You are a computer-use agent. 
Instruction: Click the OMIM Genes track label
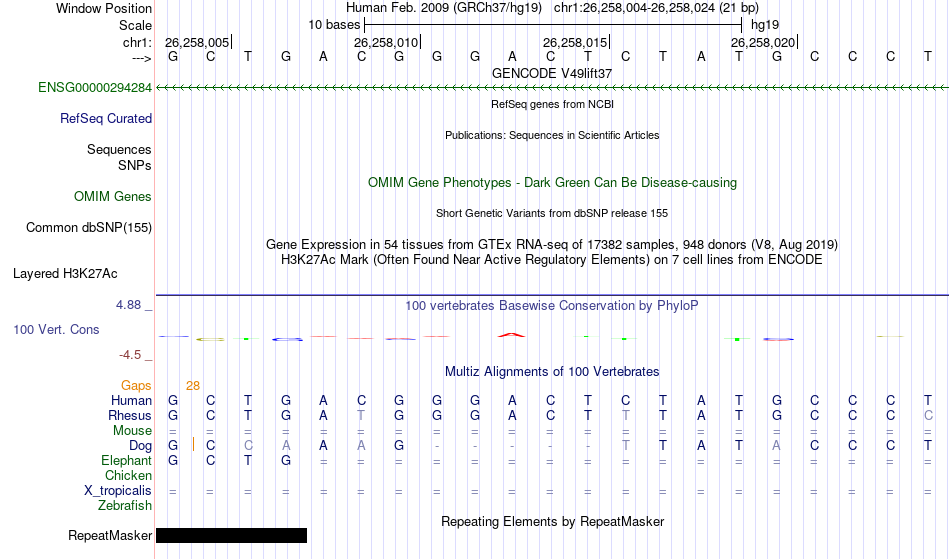click(112, 196)
